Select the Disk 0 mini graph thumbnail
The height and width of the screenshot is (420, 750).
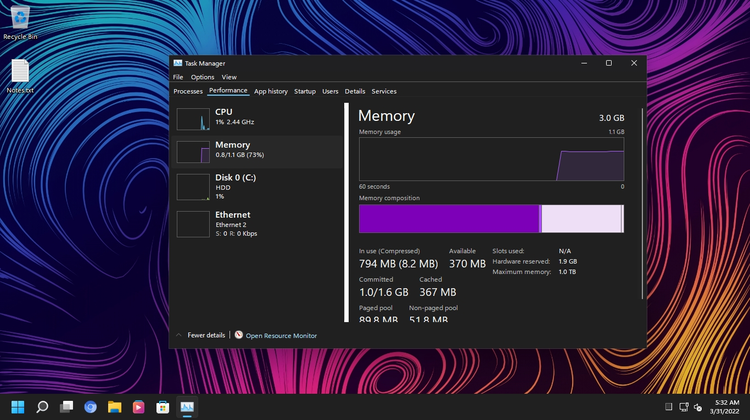click(x=193, y=187)
